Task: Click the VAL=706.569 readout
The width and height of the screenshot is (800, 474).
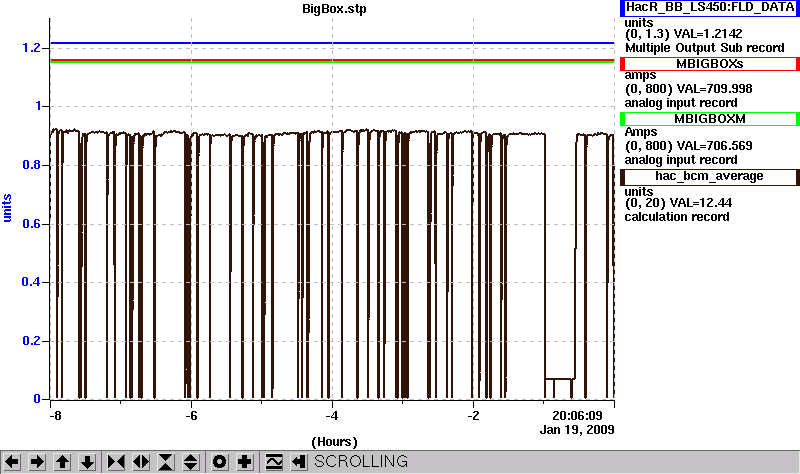Action: (x=714, y=146)
